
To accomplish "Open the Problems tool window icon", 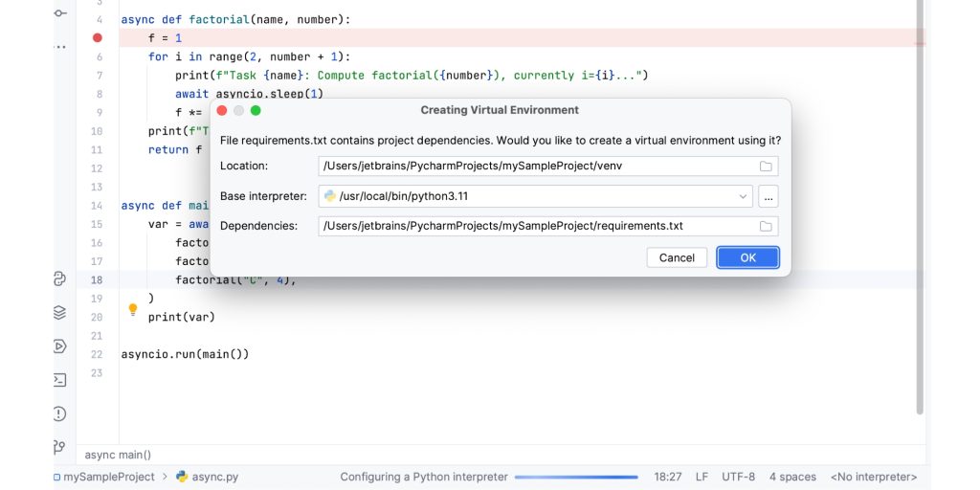I will coord(59,413).
